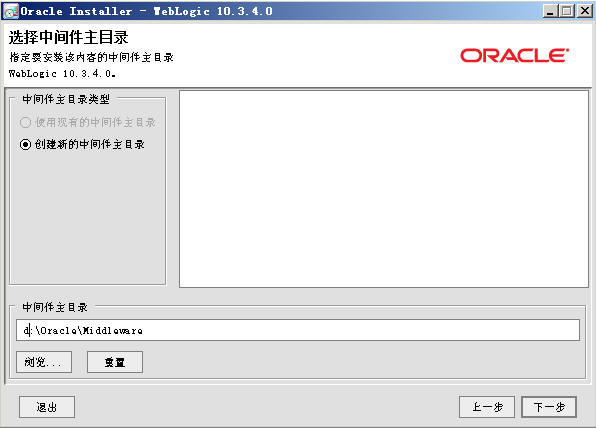Proceed with 下一步 button
Image resolution: width=596 pixels, height=428 pixels.
pos(549,407)
